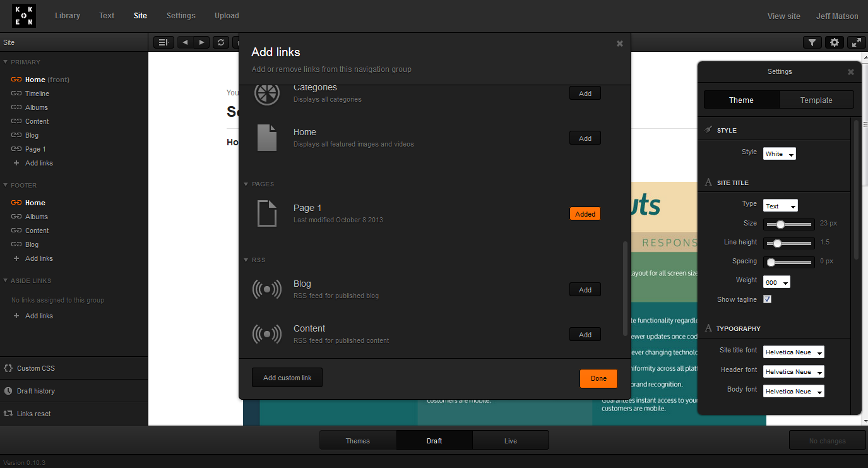Click the refresh preview icon in toolbar
The height and width of the screenshot is (468, 868).
(x=220, y=42)
